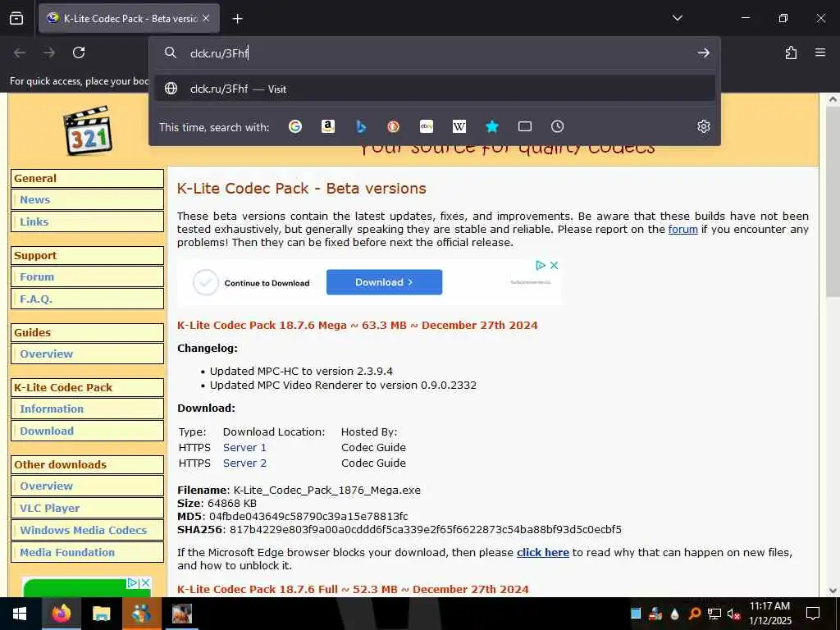The width and height of the screenshot is (840, 630).
Task: Open Firefox application hamburger menu
Action: click(x=820, y=52)
